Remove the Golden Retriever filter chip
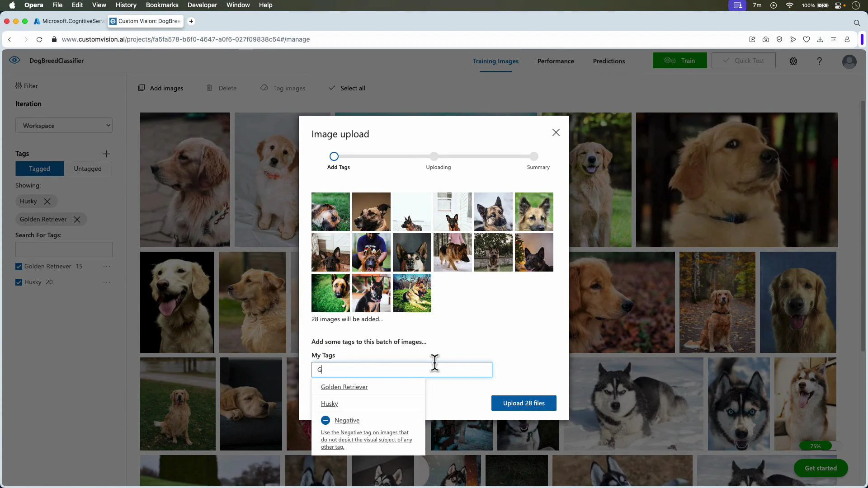Image resolution: width=868 pixels, height=488 pixels. [x=77, y=219]
